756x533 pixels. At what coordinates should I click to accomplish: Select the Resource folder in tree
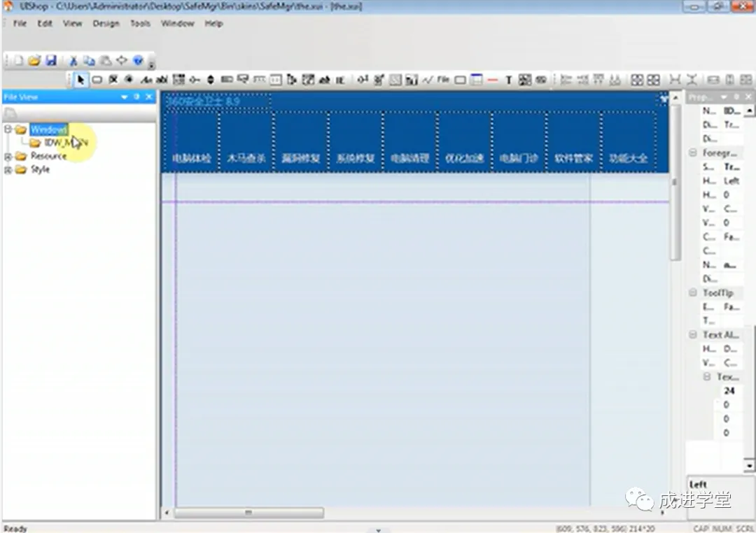pyautogui.click(x=48, y=156)
